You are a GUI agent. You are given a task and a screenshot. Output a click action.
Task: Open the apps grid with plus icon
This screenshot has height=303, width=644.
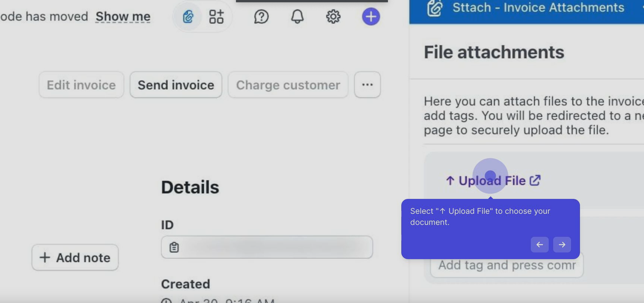(x=216, y=17)
